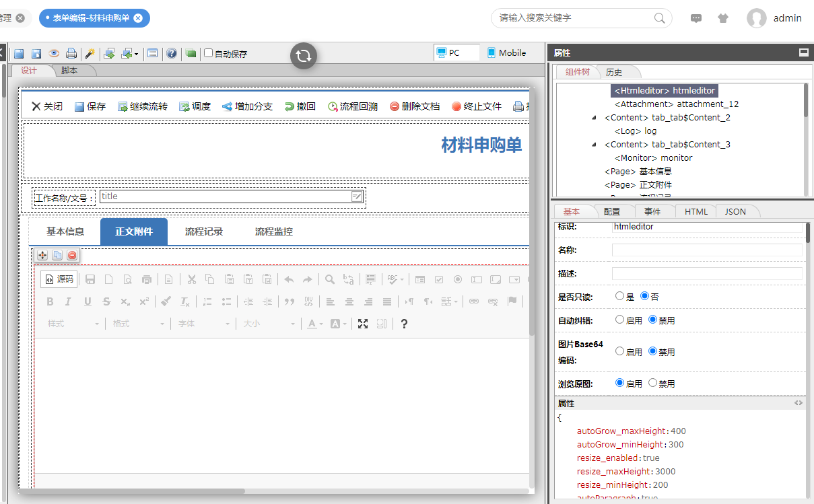Click the printer icon in designer toolbar

click(71, 53)
